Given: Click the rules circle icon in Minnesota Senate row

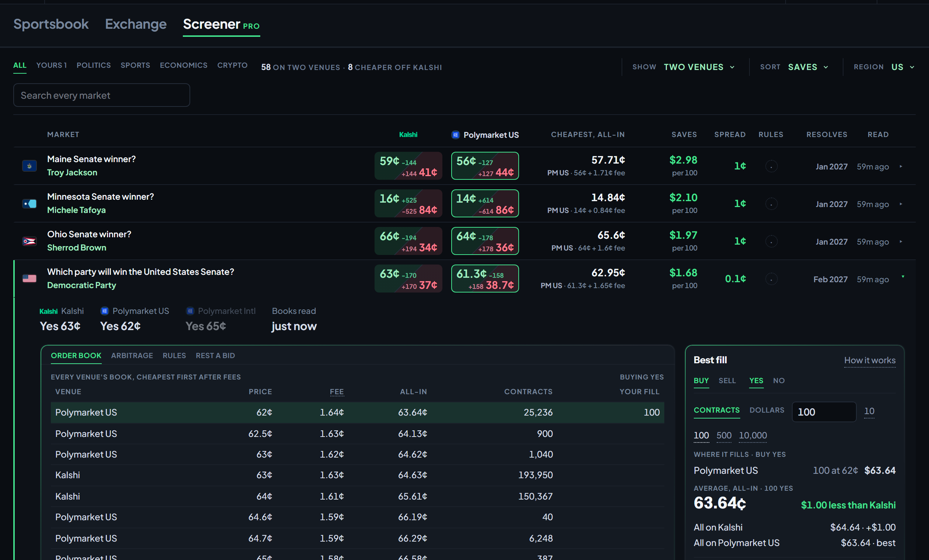Looking at the screenshot, I should (x=771, y=204).
